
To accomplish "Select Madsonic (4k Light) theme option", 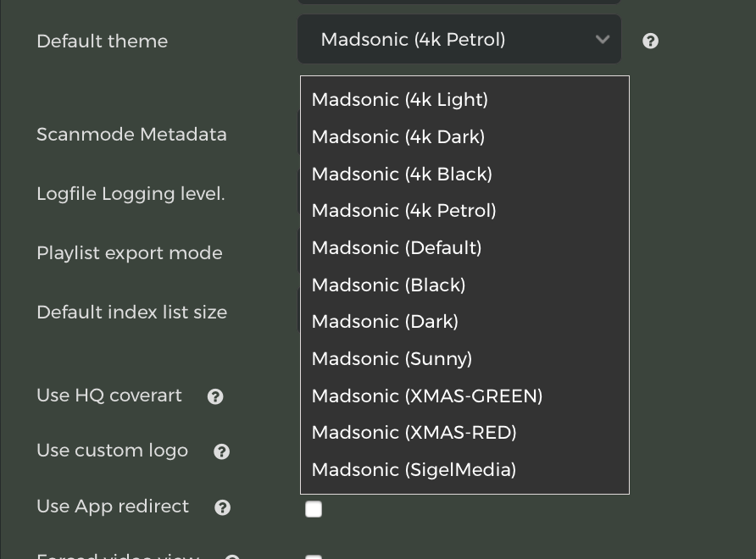I will pos(399,100).
